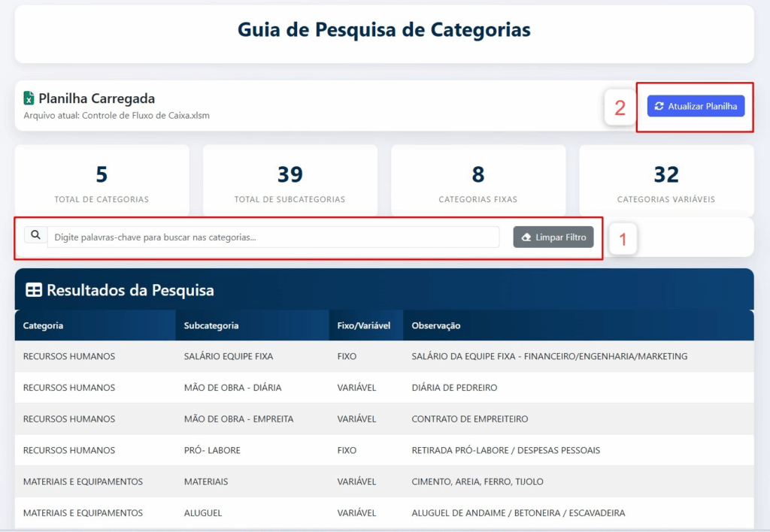Select the Categorias Variáveis stat card
The image size is (770, 532).
point(665,181)
